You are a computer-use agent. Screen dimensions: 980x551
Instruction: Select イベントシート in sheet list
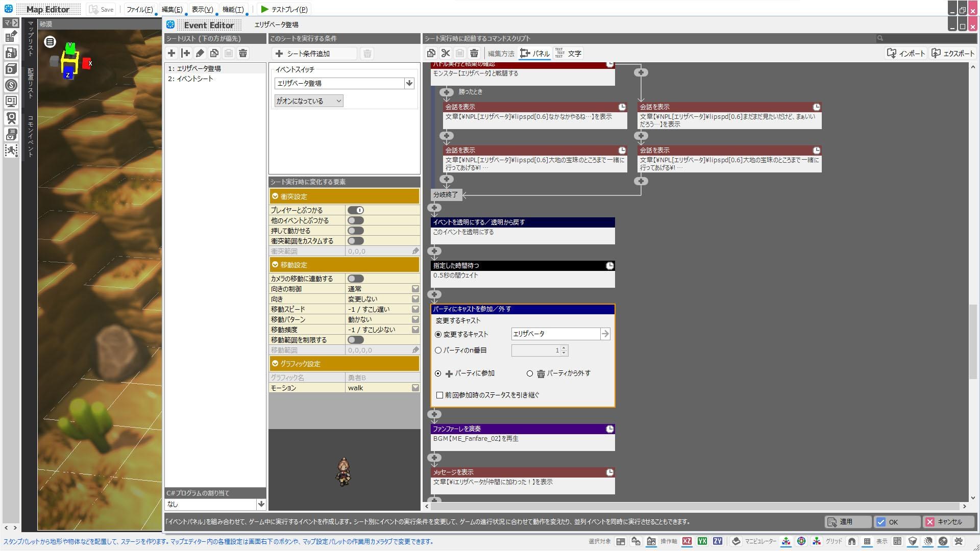click(x=194, y=79)
